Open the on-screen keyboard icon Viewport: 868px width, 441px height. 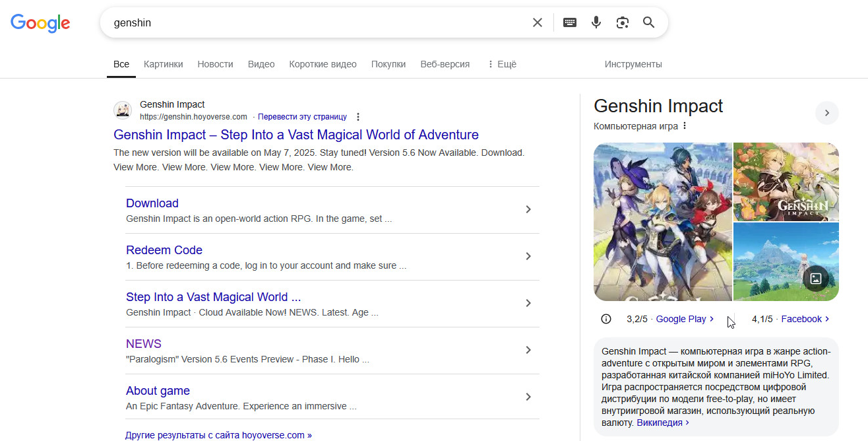[x=570, y=22]
